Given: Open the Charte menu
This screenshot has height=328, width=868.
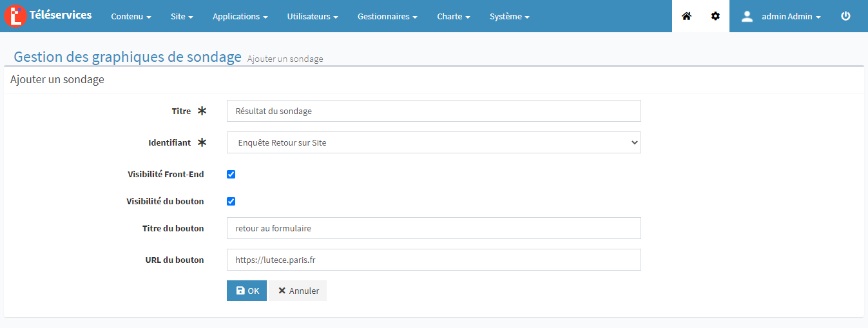Looking at the screenshot, I should 453,17.
